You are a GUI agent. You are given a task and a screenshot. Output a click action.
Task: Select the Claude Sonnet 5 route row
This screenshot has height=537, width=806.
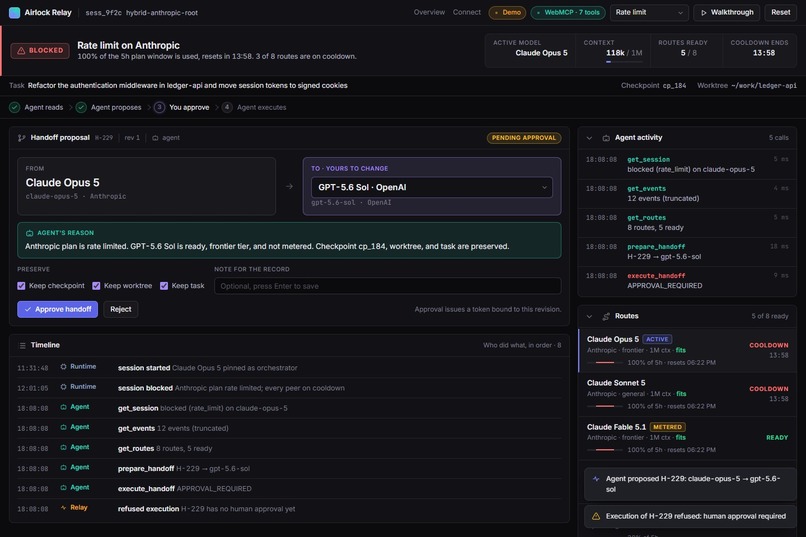click(x=687, y=394)
